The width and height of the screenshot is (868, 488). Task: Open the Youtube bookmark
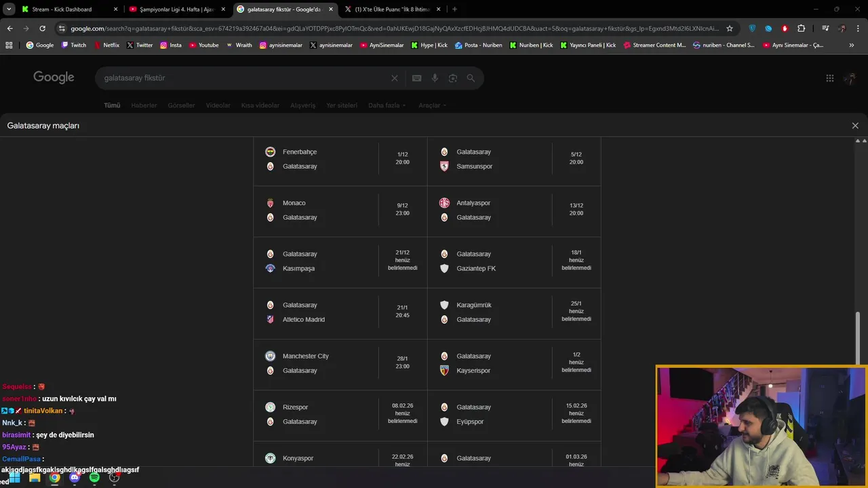point(204,45)
